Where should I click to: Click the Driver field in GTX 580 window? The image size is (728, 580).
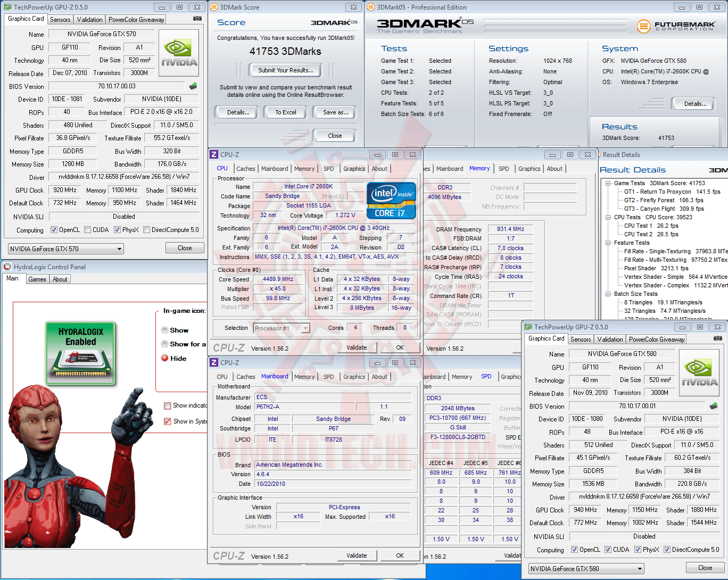pyautogui.click(x=644, y=496)
